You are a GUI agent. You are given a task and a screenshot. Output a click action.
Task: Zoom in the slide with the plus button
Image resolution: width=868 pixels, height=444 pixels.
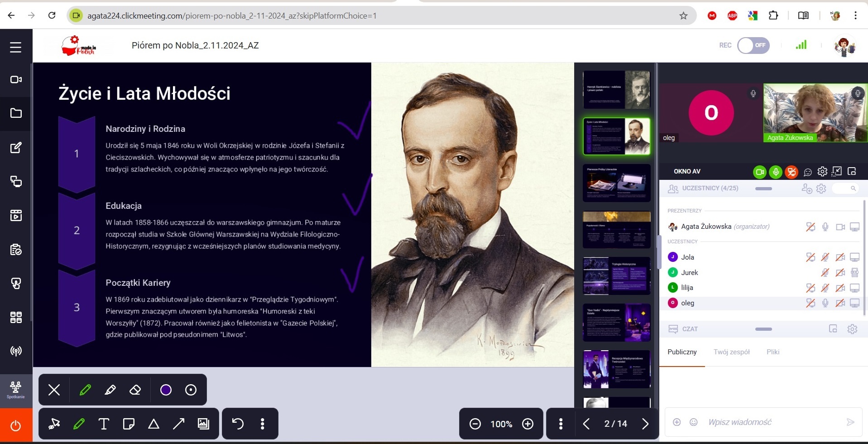click(x=528, y=424)
